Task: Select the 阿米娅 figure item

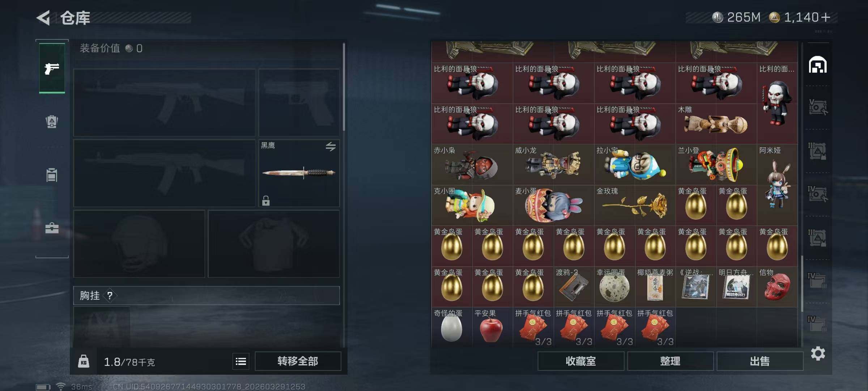Action: pos(777,185)
